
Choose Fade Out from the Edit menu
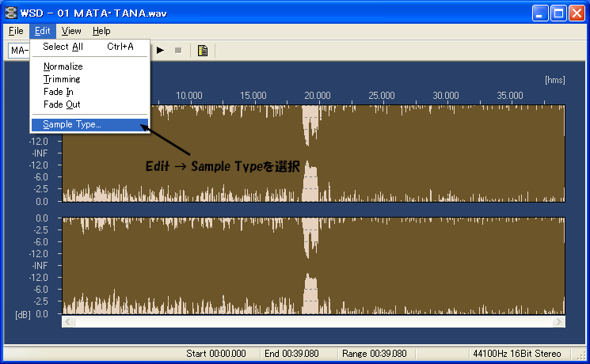tap(90, 104)
